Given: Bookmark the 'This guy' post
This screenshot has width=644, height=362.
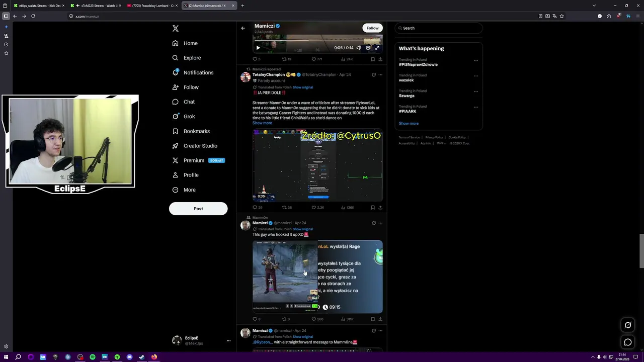Looking at the screenshot, I should 373,319.
